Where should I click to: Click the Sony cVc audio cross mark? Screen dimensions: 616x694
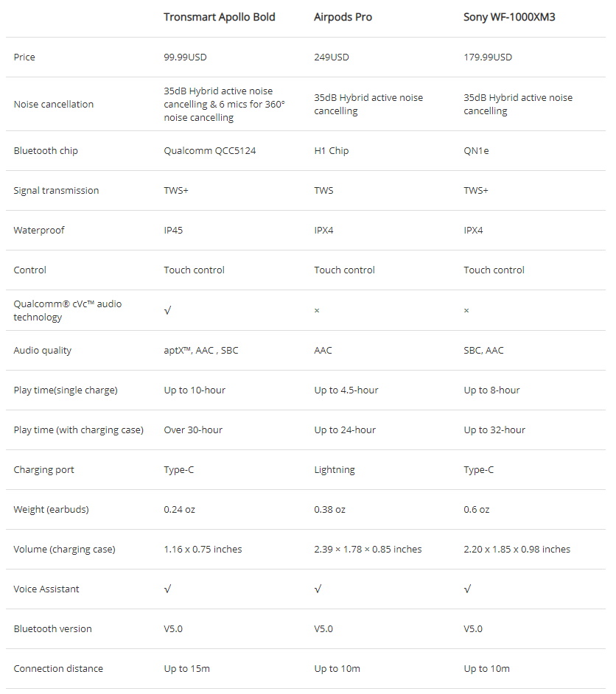pos(466,311)
